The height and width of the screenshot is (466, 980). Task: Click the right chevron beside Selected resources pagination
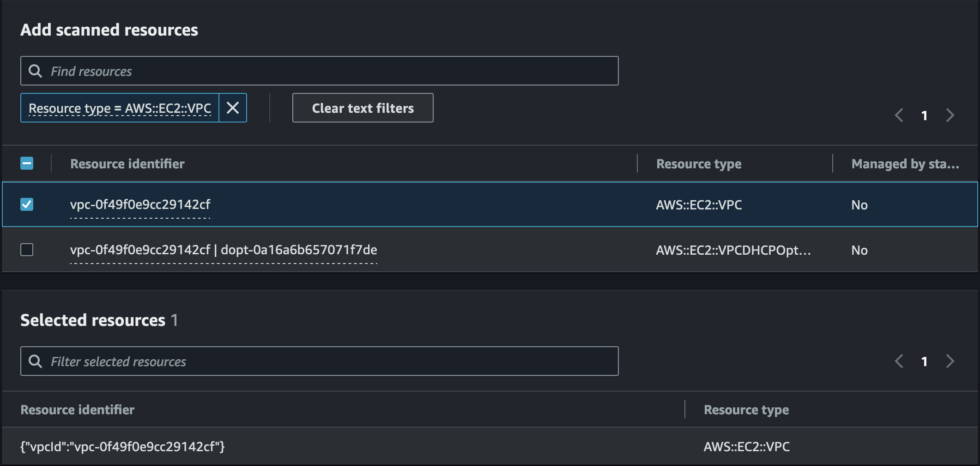[950, 361]
